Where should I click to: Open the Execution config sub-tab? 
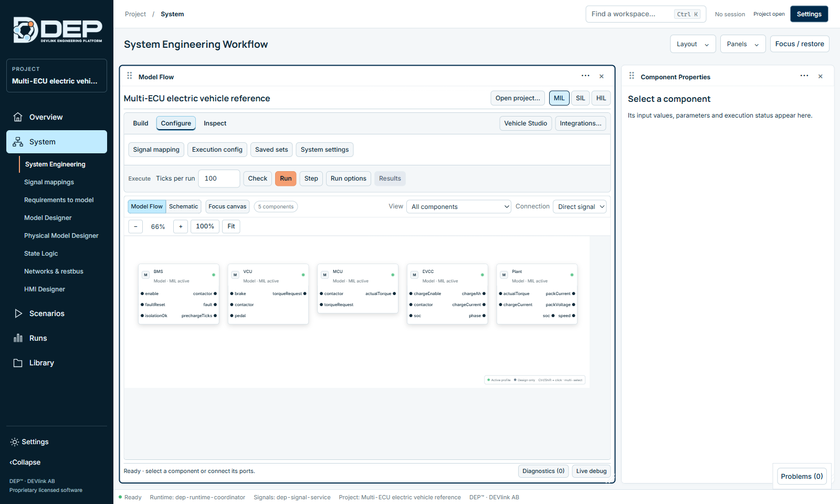217,150
